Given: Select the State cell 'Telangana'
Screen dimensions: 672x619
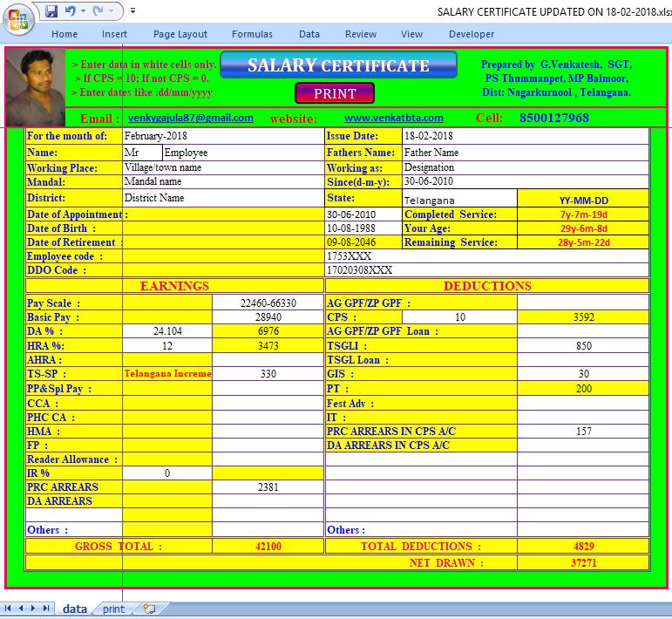Looking at the screenshot, I should 459,198.
